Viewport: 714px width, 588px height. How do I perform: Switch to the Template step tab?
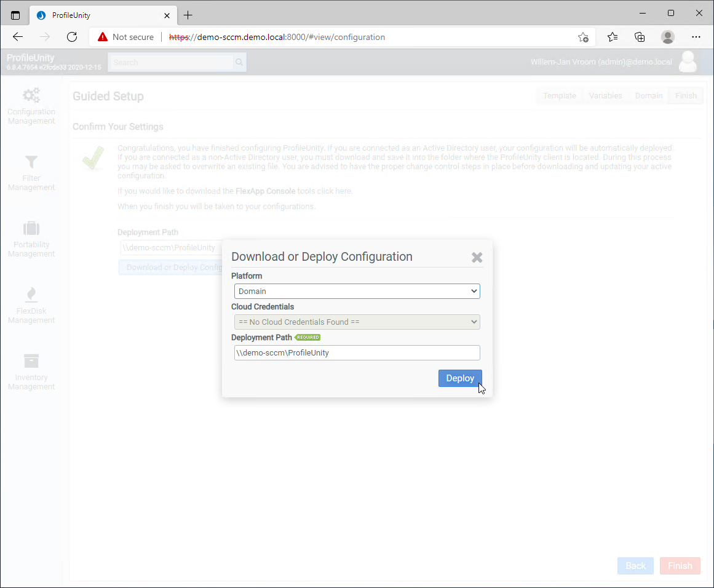[x=559, y=96]
